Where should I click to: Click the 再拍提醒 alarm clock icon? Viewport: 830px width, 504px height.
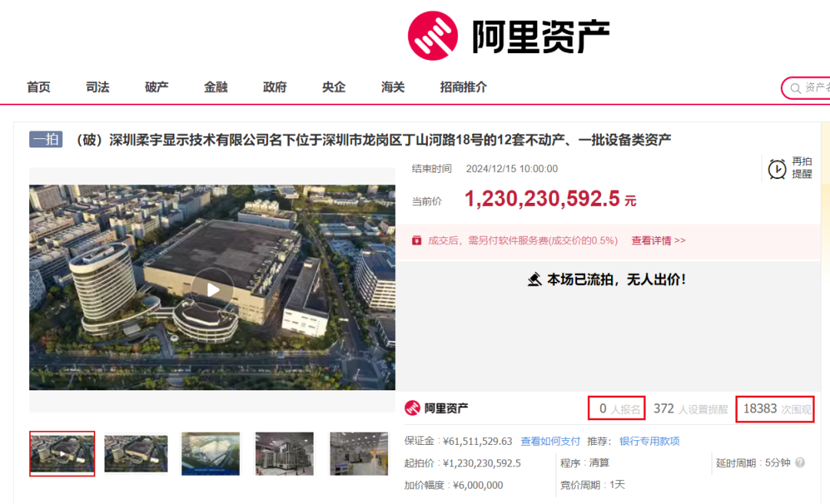[777, 169]
